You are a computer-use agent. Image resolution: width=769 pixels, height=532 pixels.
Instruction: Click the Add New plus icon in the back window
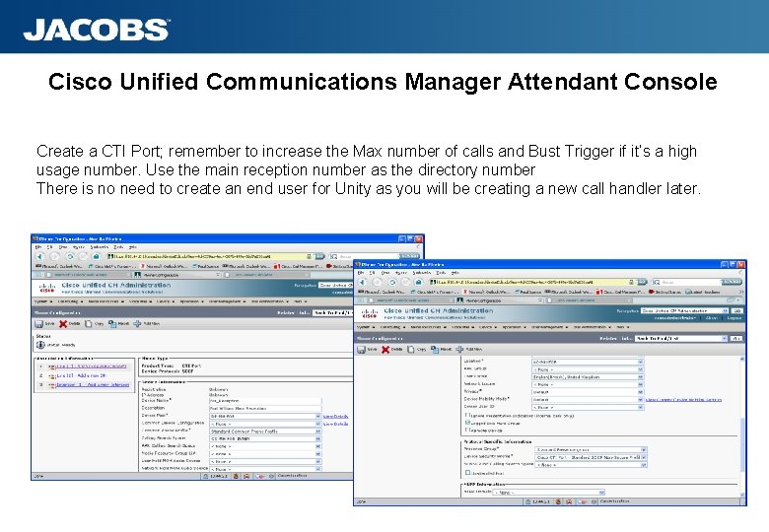pyautogui.click(x=137, y=324)
